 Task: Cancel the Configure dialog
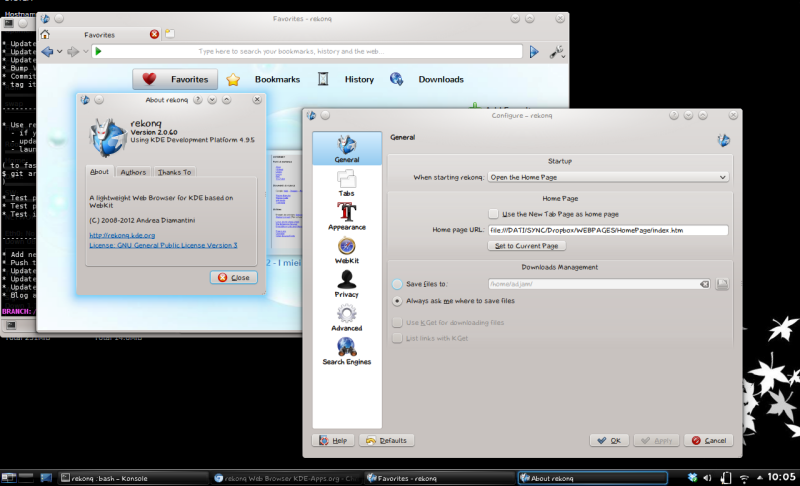(709, 441)
